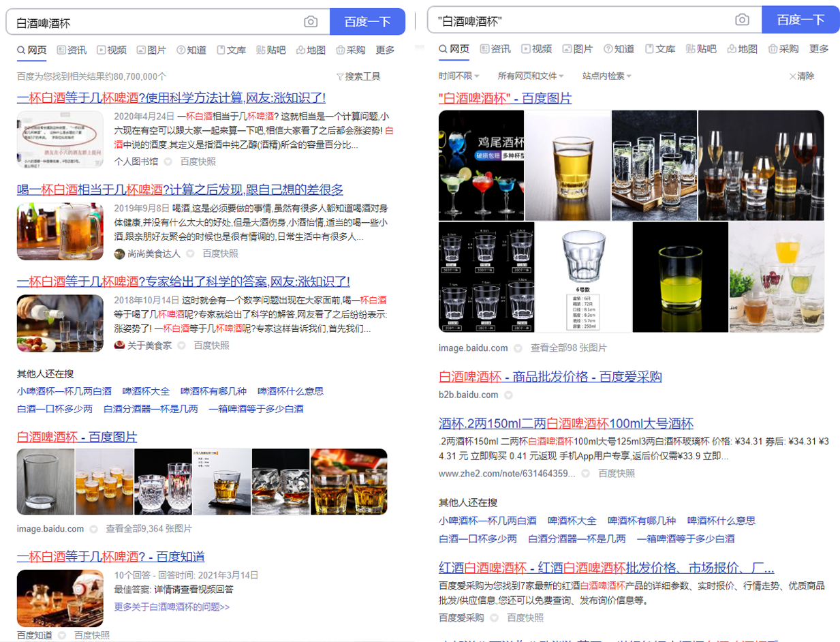Click 清除 to clear search filters

802,76
